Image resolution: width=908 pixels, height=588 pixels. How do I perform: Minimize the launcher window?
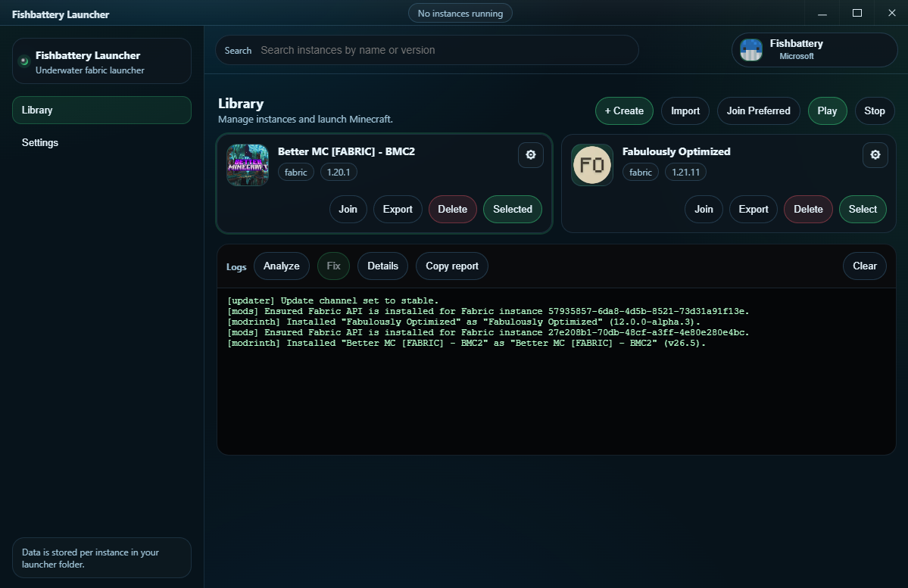click(x=822, y=13)
